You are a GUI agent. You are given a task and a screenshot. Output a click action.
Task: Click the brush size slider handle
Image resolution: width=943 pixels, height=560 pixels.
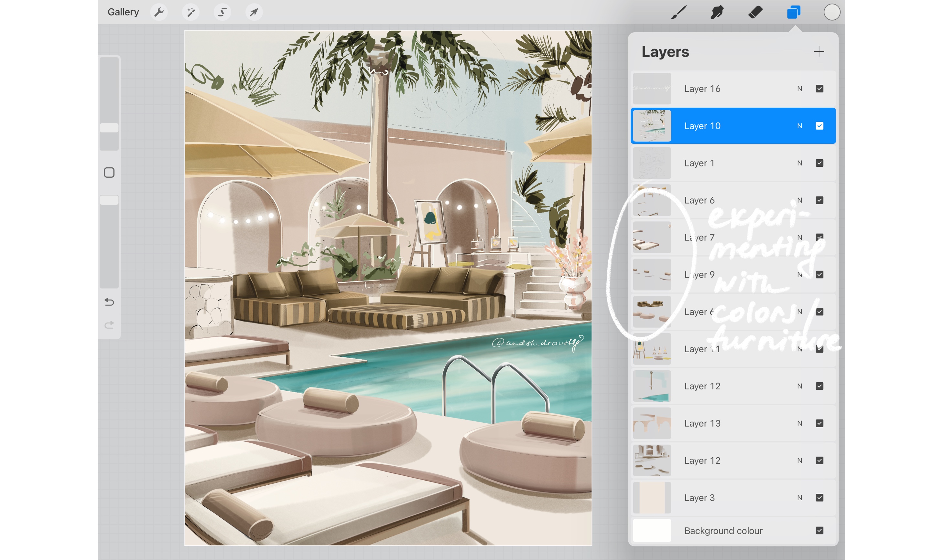[109, 128]
